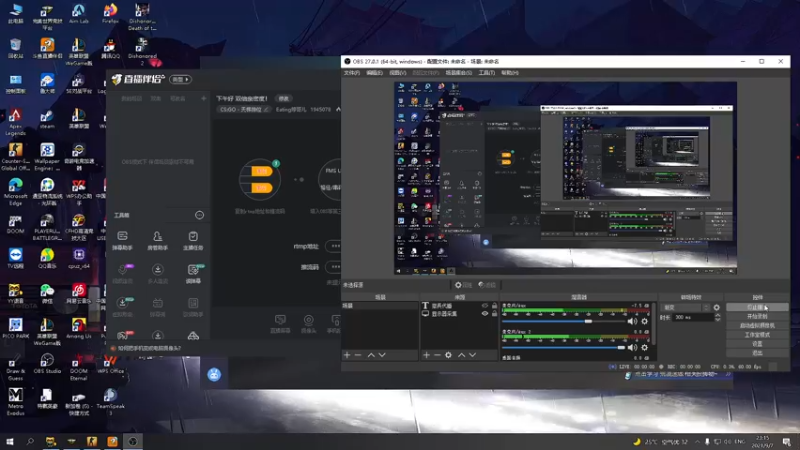Click Exit button in OBS controls panel
Viewport: 800px width, 450px height.
click(x=757, y=353)
